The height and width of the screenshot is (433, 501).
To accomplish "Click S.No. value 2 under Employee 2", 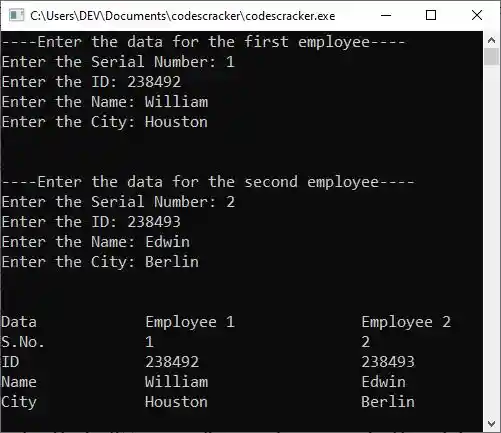I will (x=366, y=342).
